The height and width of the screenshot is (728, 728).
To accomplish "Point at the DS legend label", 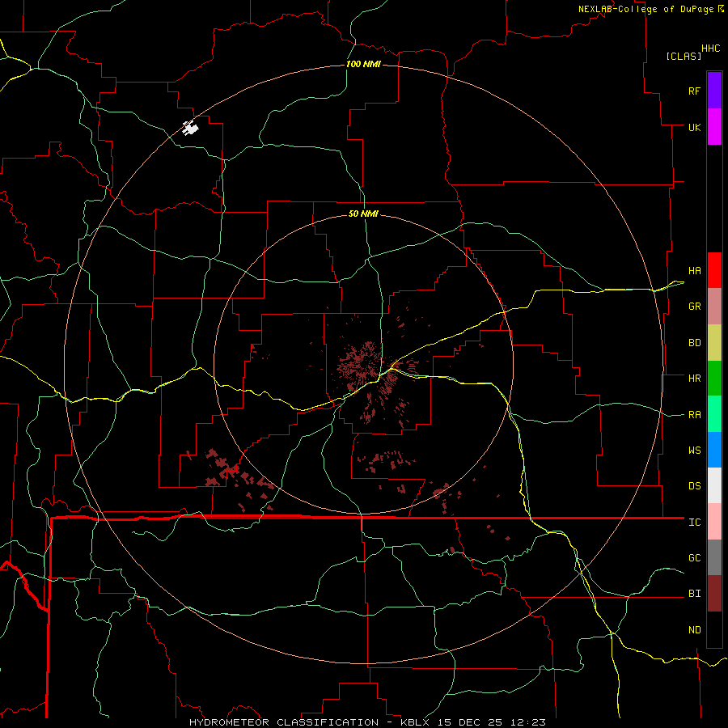I will point(694,485).
